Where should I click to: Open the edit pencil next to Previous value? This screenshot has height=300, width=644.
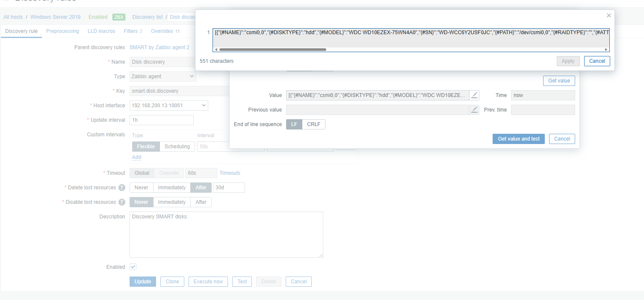click(474, 110)
